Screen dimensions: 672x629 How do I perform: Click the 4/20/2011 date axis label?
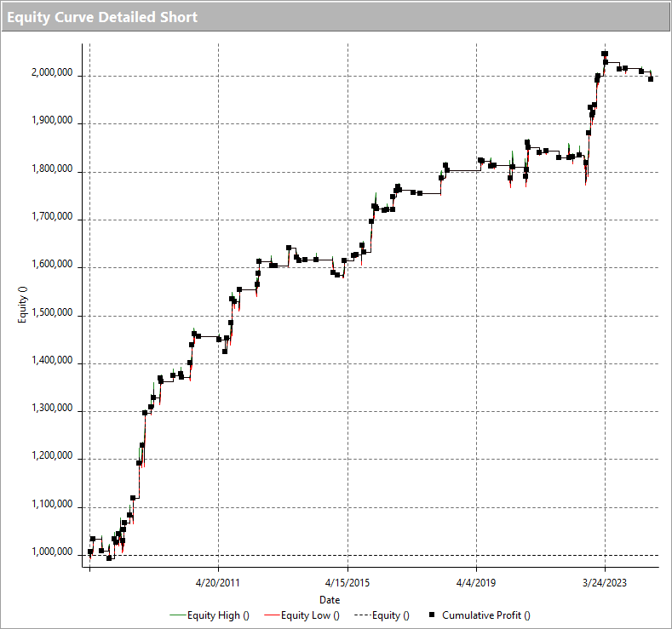click(x=218, y=583)
